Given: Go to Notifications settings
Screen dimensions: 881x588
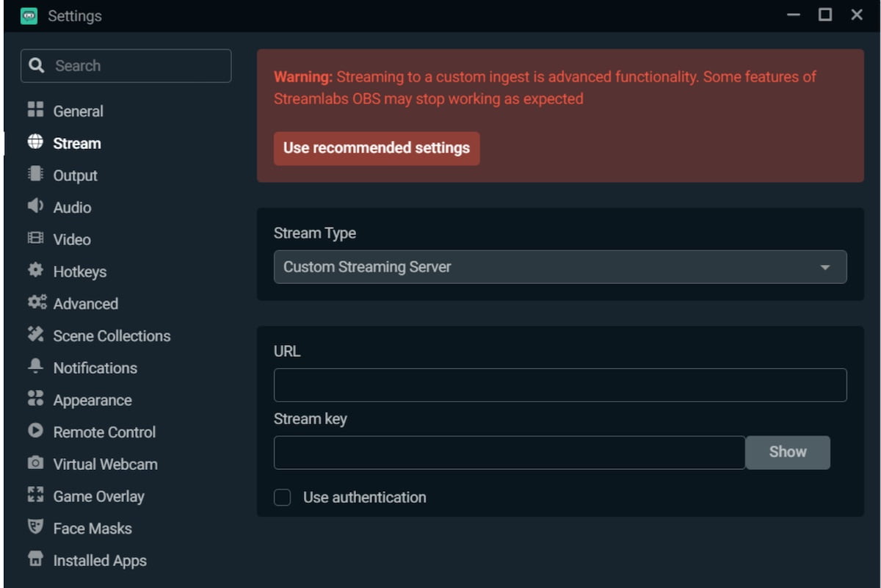Looking at the screenshot, I should pyautogui.click(x=95, y=368).
